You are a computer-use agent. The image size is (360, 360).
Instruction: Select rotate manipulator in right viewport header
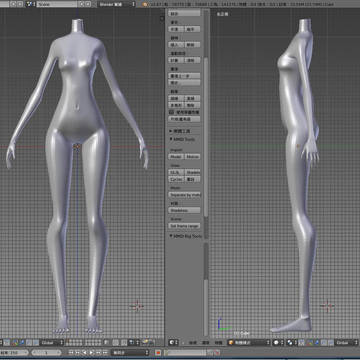pyautogui.click(x=324, y=342)
